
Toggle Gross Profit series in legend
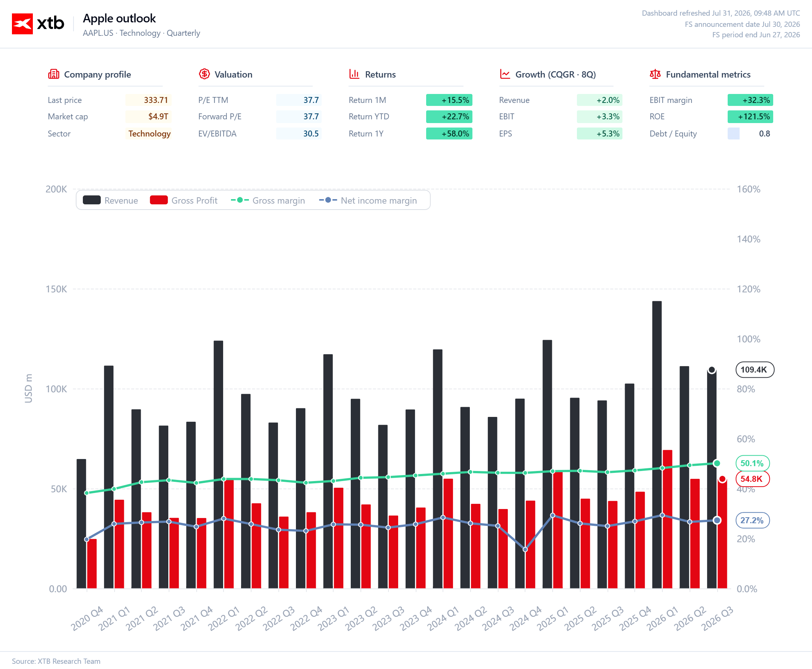(x=184, y=200)
